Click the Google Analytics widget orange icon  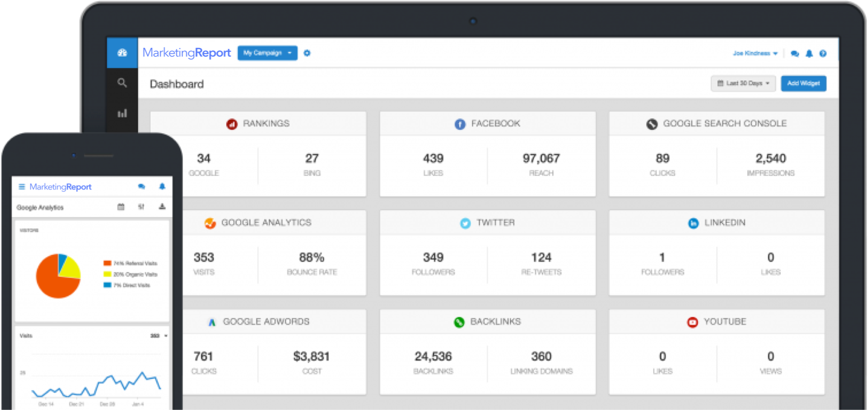point(210,223)
